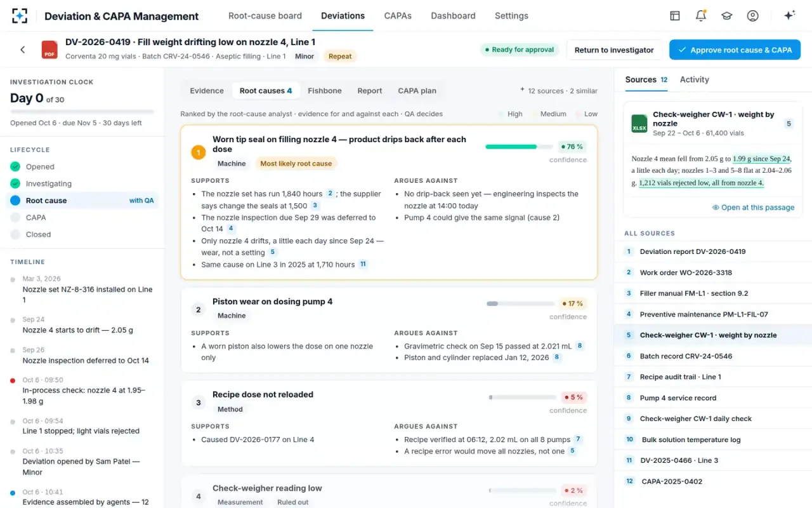Click citation 8 after Gravimetric check passed
Viewport: 812px width, 508px height.
(580, 346)
